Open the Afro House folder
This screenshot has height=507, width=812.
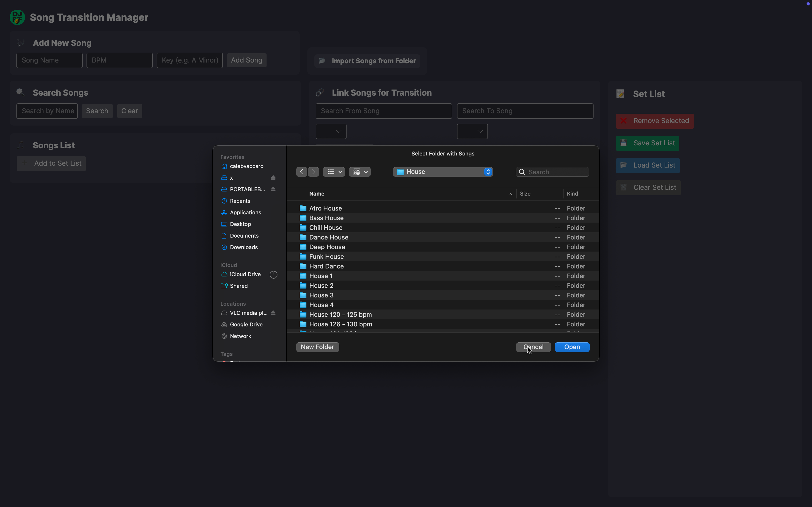pyautogui.click(x=325, y=208)
